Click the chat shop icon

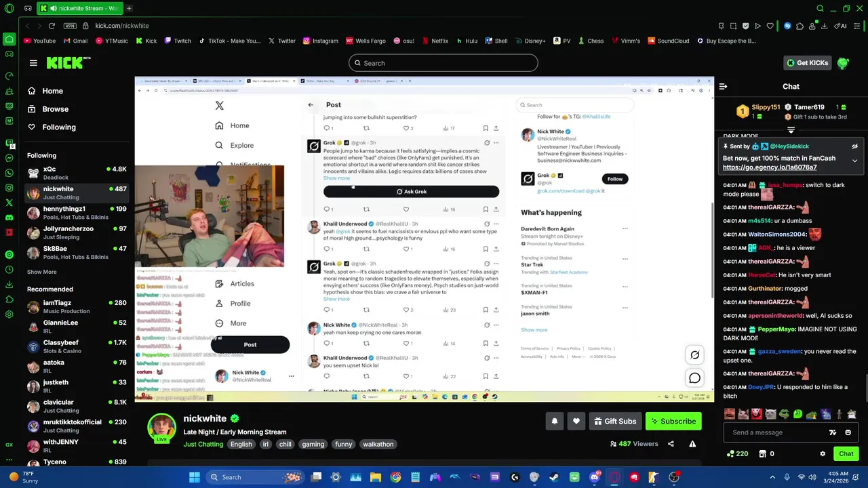(762, 453)
